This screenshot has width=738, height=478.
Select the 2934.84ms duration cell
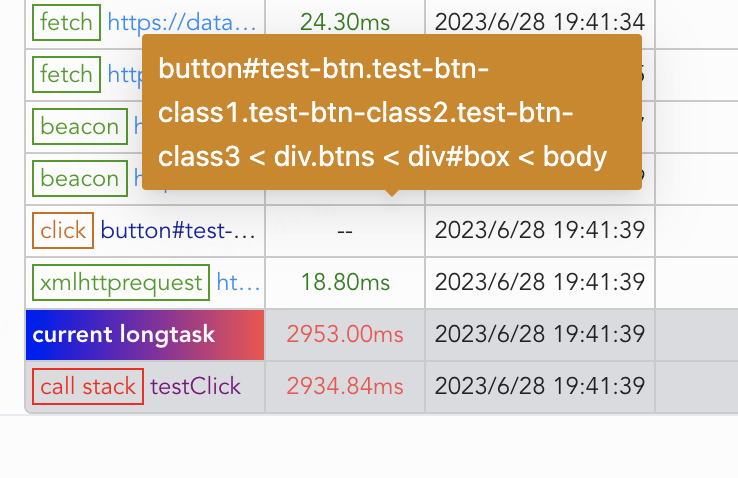coord(345,387)
